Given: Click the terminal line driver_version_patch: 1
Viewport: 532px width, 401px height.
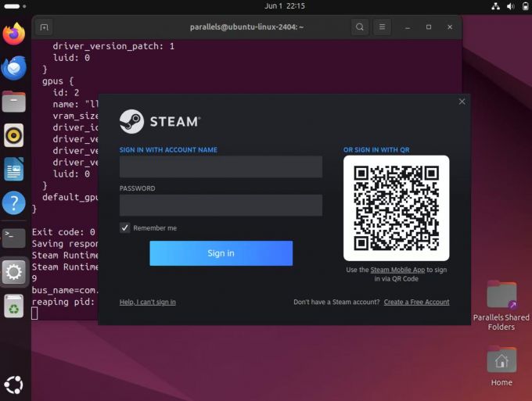Looking at the screenshot, I should pyautogui.click(x=113, y=46).
